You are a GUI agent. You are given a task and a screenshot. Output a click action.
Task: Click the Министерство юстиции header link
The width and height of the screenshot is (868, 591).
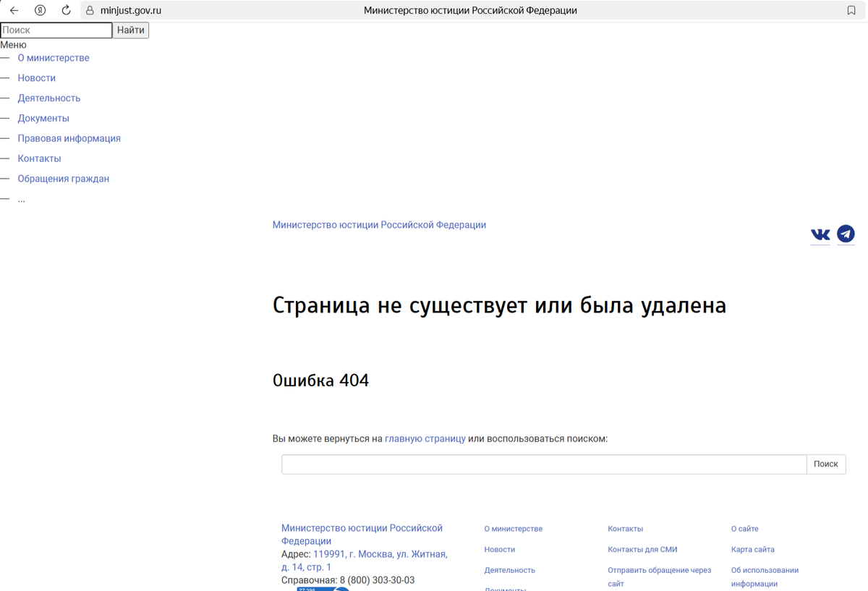click(379, 225)
